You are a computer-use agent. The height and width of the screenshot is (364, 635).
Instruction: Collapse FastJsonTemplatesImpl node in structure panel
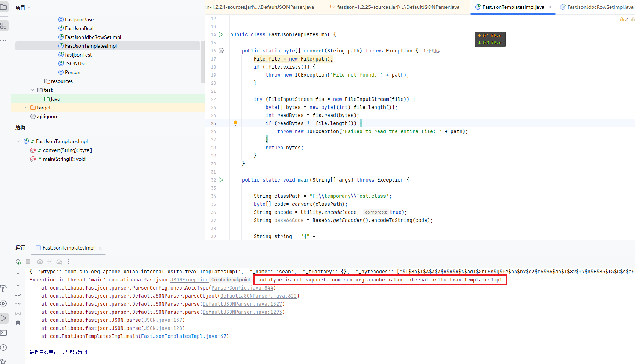(x=18, y=141)
